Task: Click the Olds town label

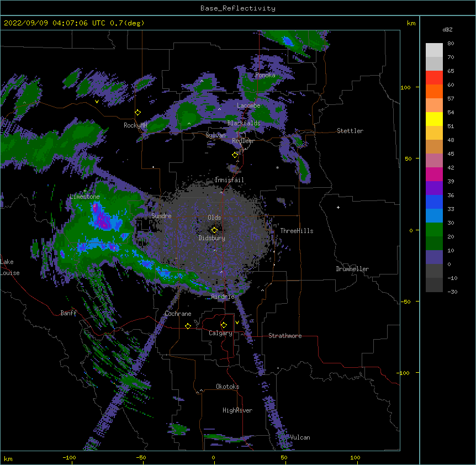Action: point(214,218)
